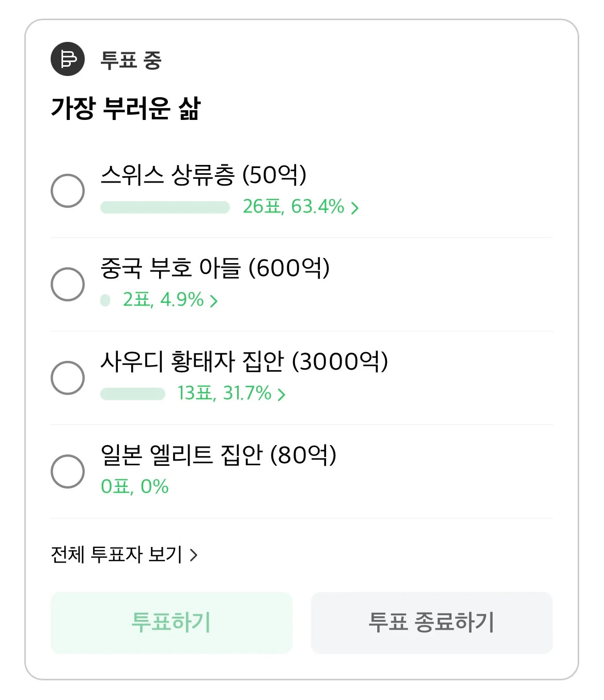The height and width of the screenshot is (700, 604).
Task: Pick the 사우디 황태자 집안 (3000억) radio button
Action: [x=68, y=378]
